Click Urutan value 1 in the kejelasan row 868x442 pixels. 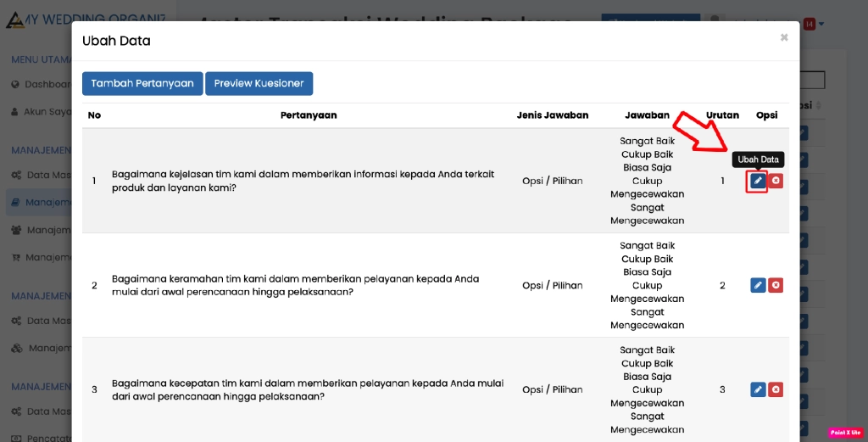tap(722, 181)
